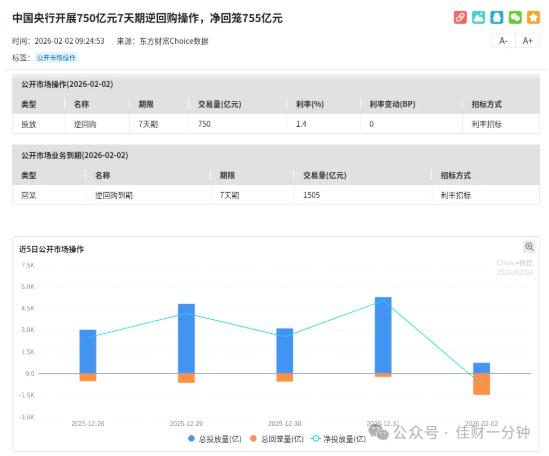
Task: Click the 公开市场操作(2026-02-02) table title
Action: tap(67, 84)
